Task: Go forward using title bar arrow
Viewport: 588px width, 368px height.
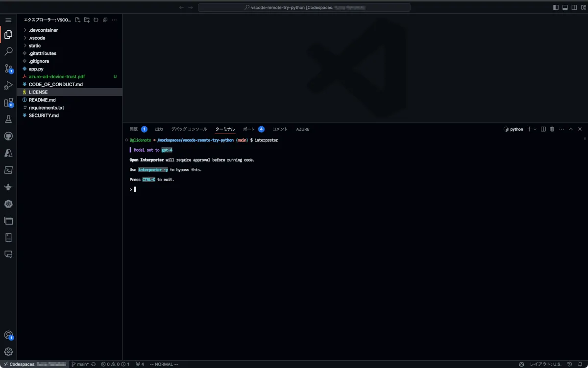Action: point(191,7)
